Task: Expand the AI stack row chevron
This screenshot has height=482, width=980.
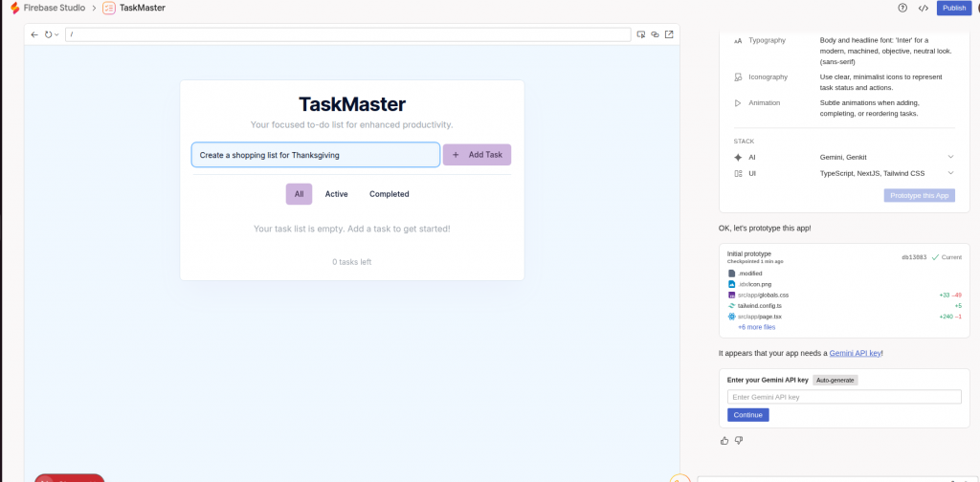Action: click(x=950, y=157)
